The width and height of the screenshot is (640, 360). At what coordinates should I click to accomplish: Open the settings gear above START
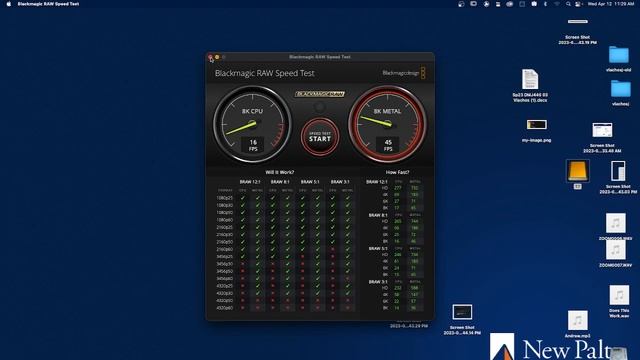click(320, 107)
